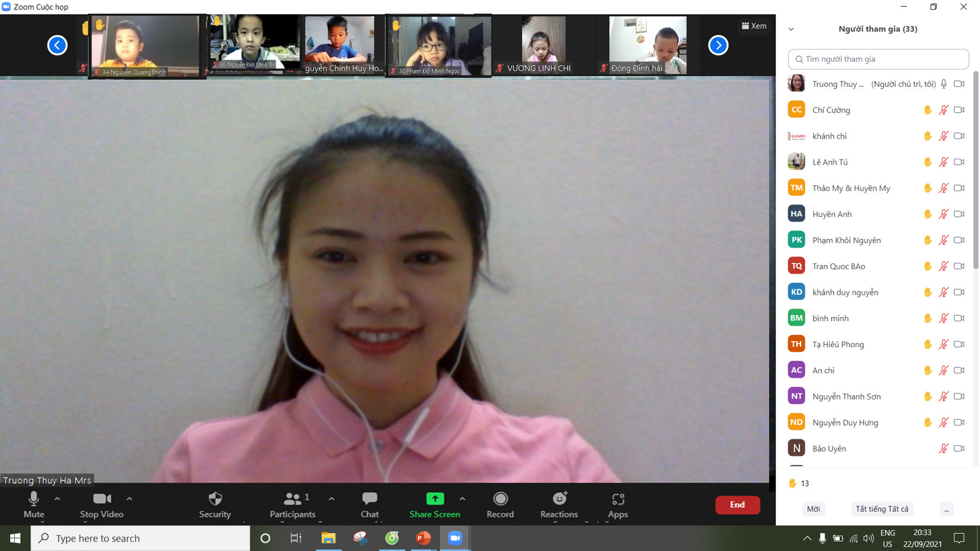Open the Participants panel
This screenshot has width=980, height=551.
[x=292, y=505]
